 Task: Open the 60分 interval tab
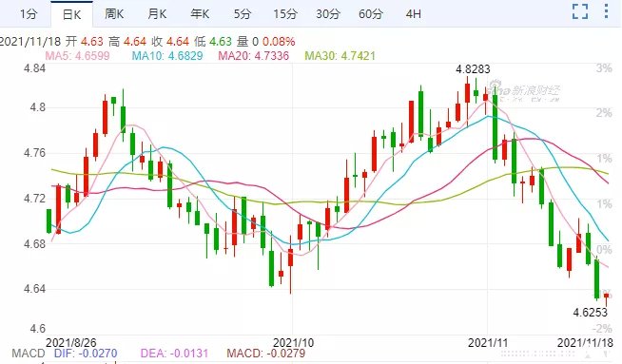371,14
